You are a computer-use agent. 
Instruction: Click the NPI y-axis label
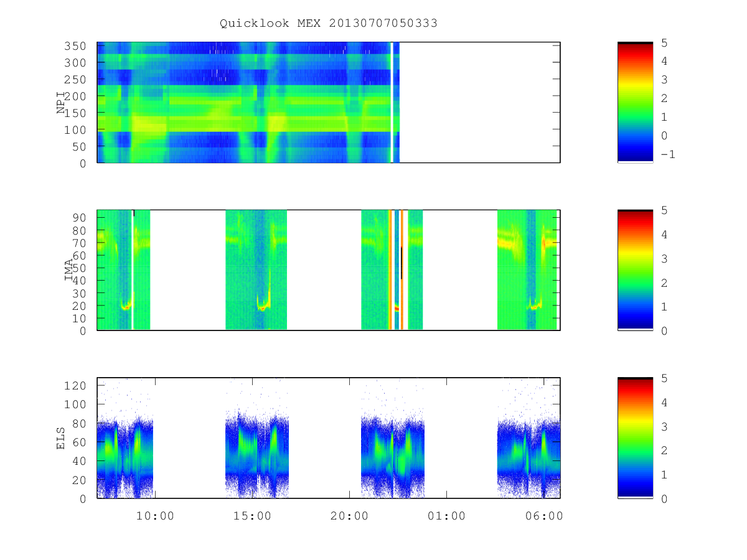[61, 103]
